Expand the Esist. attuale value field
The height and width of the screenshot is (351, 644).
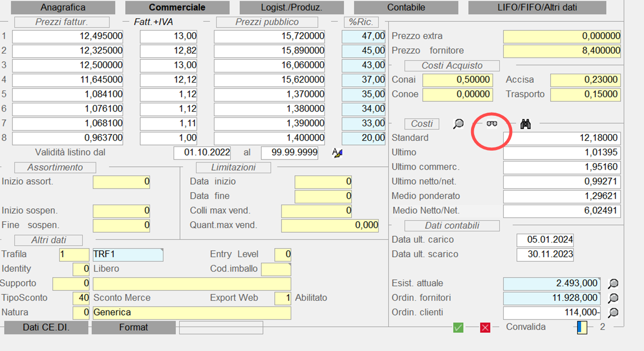[x=552, y=283]
